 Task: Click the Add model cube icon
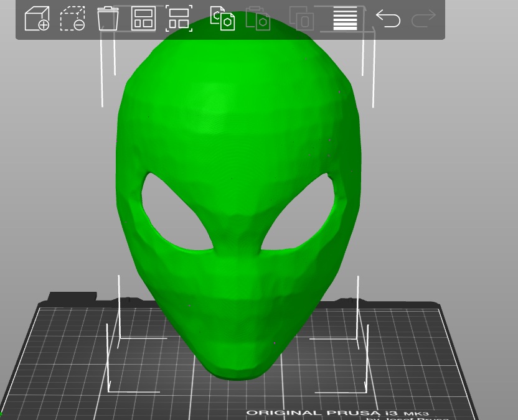(x=37, y=19)
